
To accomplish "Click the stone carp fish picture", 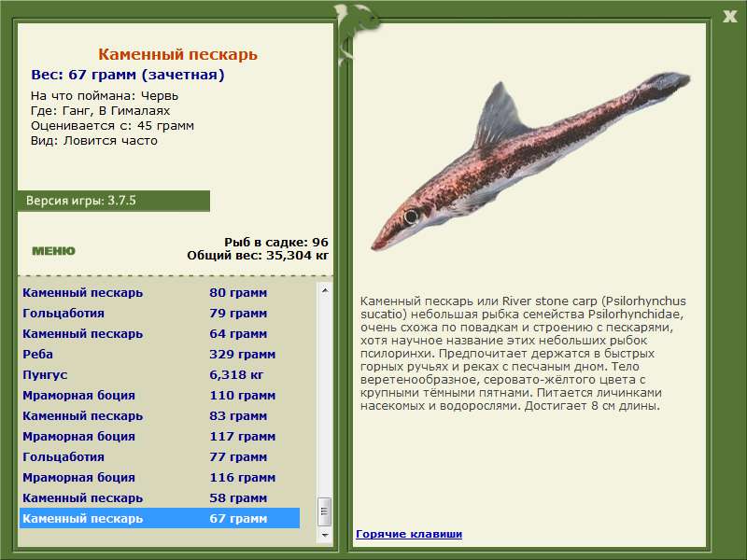I will pyautogui.click(x=530, y=161).
